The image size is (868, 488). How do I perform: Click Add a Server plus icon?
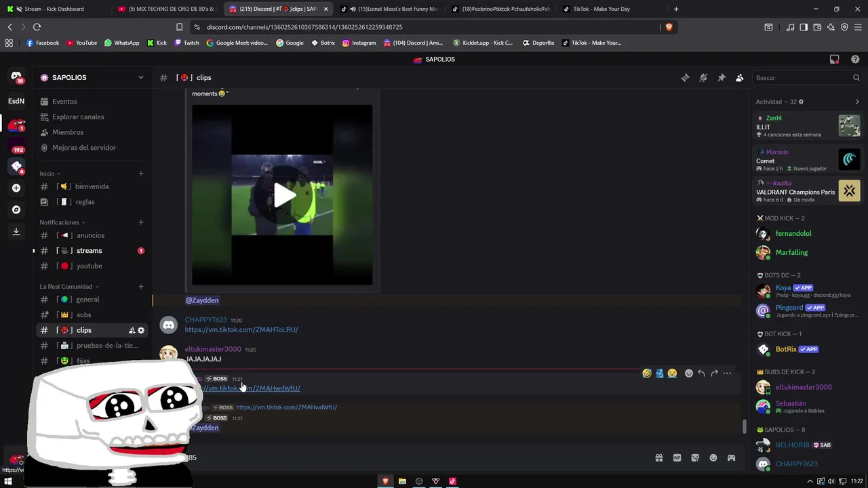16,188
